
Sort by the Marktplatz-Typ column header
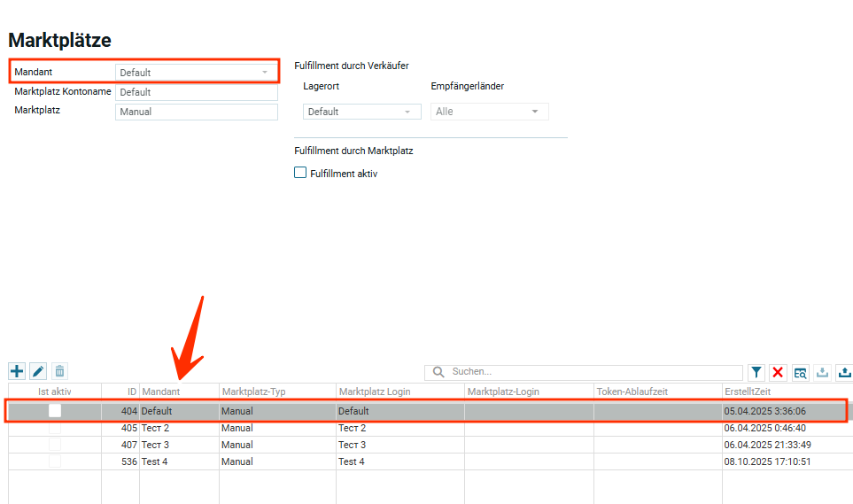point(277,392)
